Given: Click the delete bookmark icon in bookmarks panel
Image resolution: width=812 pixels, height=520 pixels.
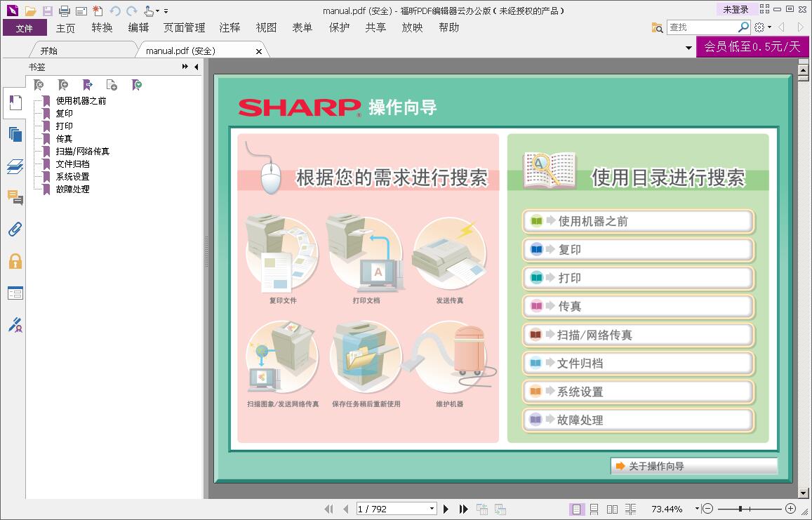Looking at the screenshot, I should 39,85.
